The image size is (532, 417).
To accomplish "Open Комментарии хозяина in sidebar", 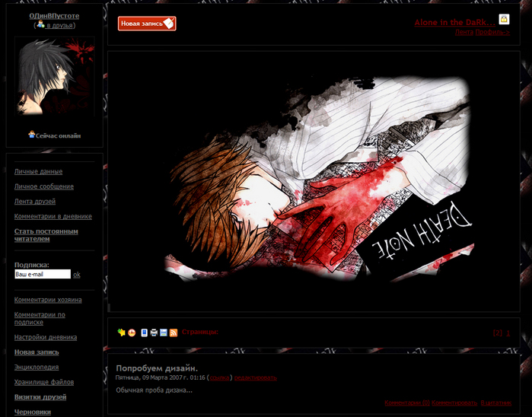I will point(48,300).
